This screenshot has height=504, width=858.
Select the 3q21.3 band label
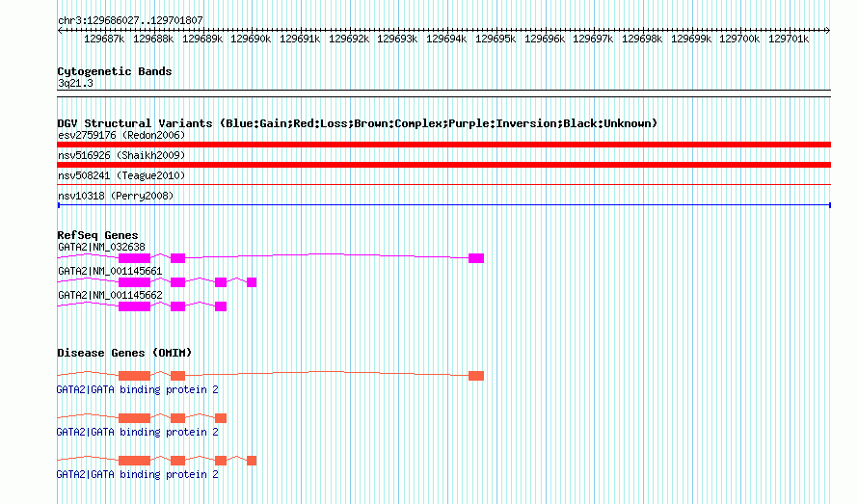point(75,83)
